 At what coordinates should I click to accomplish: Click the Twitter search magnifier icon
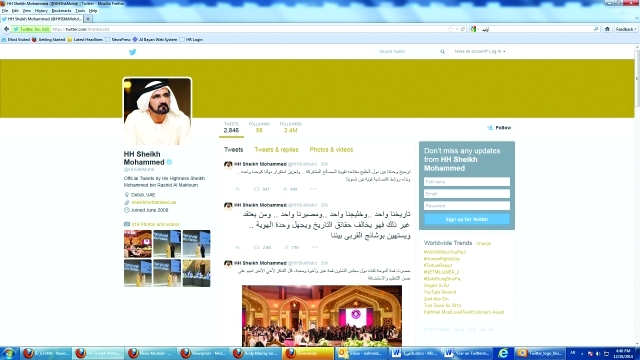click(442, 52)
